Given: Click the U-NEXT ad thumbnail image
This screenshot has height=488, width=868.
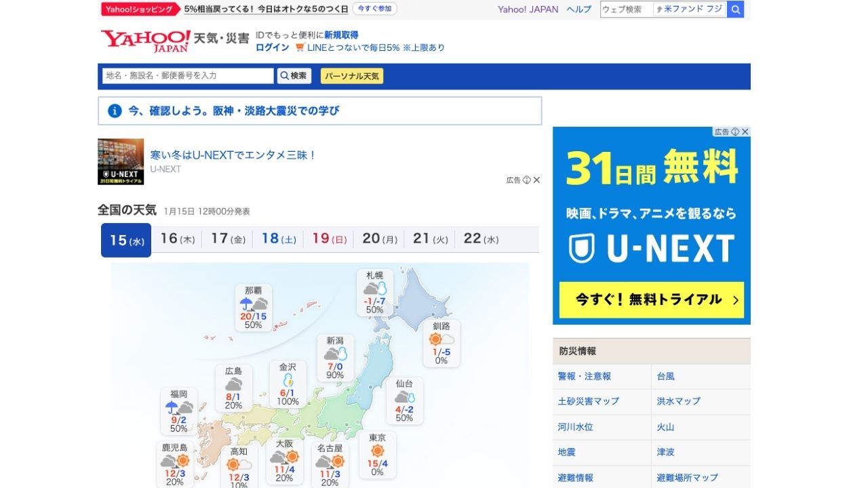Looking at the screenshot, I should pos(121,161).
